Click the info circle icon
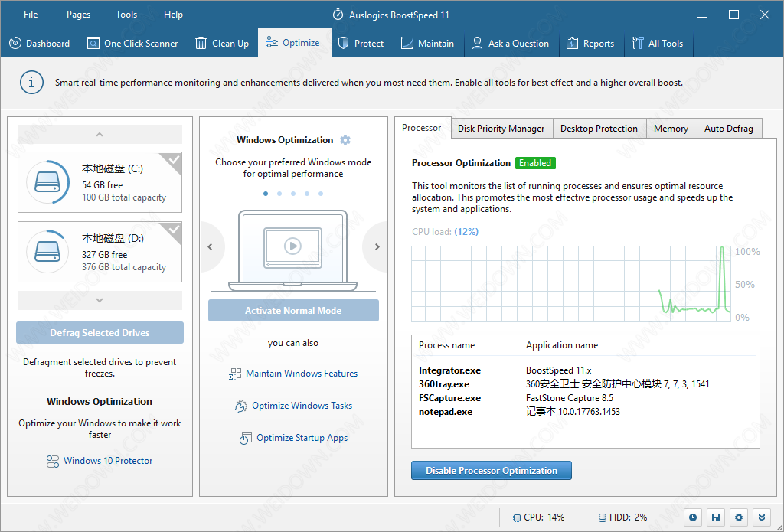This screenshot has width=784, height=532. click(x=31, y=82)
